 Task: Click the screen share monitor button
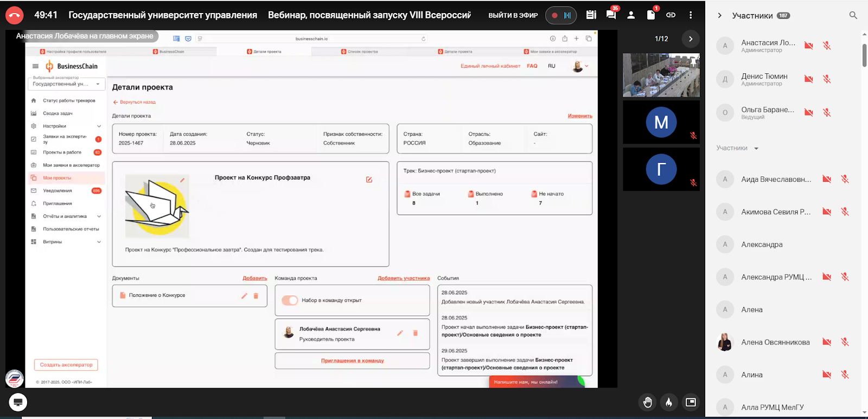pos(18,402)
